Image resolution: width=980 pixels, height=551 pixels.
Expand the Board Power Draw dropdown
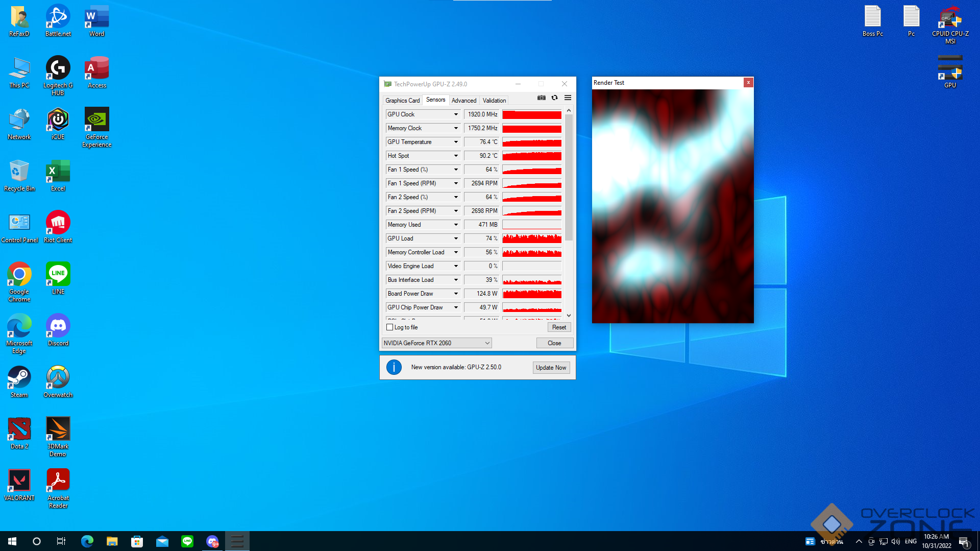tap(456, 294)
